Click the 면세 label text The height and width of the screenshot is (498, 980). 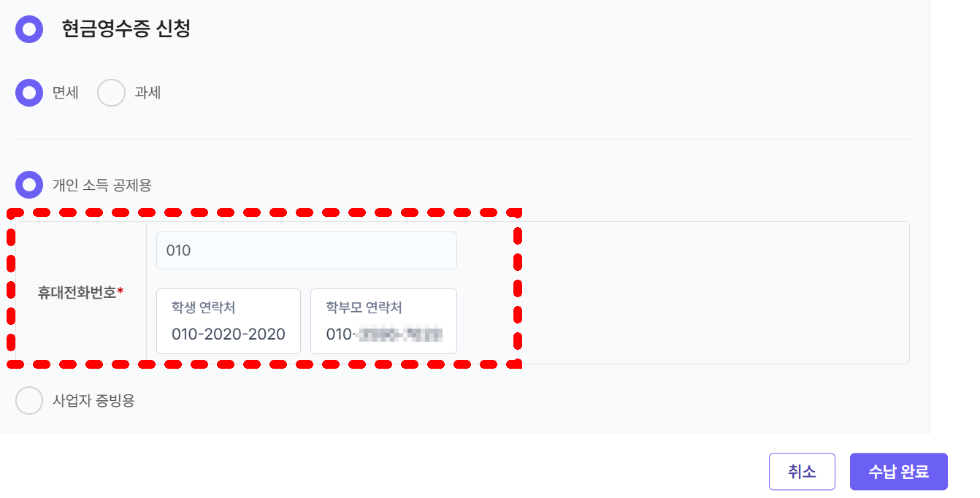coord(66,93)
